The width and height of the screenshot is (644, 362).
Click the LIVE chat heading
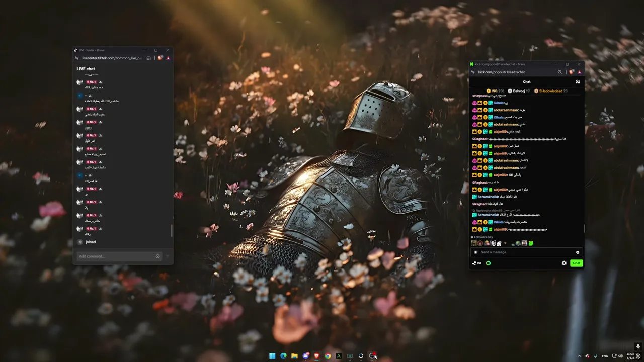86,69
